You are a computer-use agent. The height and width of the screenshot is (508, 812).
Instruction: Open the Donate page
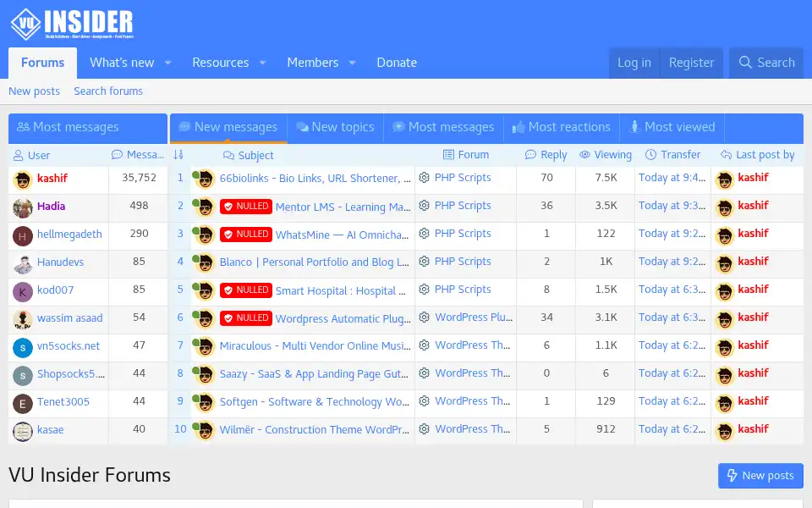point(397,63)
